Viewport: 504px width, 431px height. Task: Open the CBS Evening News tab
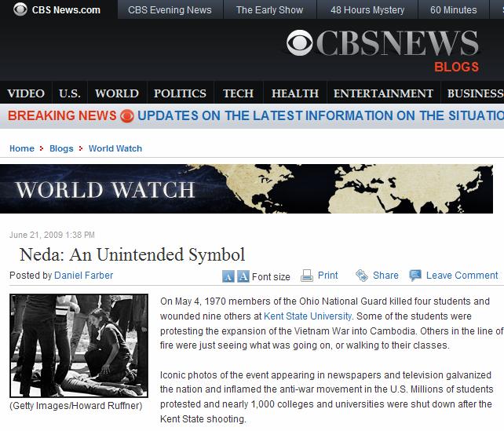pyautogui.click(x=170, y=9)
